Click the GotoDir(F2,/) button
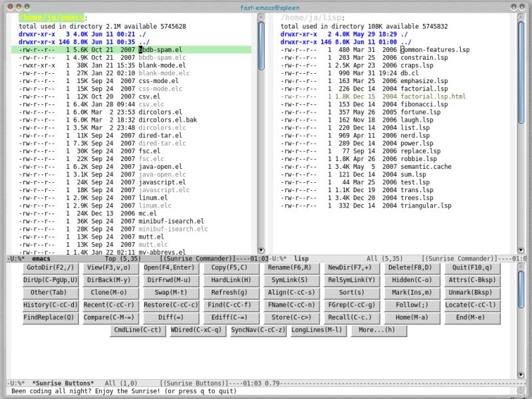This screenshot has width=532, height=399. pyautogui.click(x=50, y=267)
